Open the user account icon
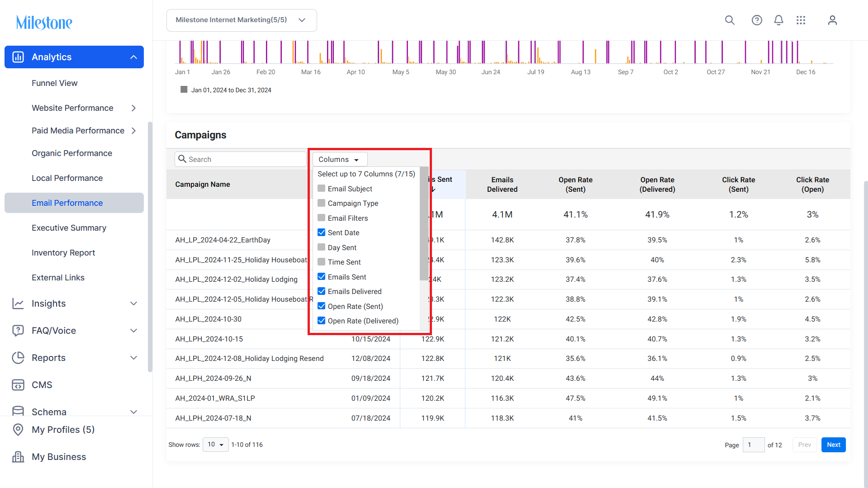 pos(832,20)
